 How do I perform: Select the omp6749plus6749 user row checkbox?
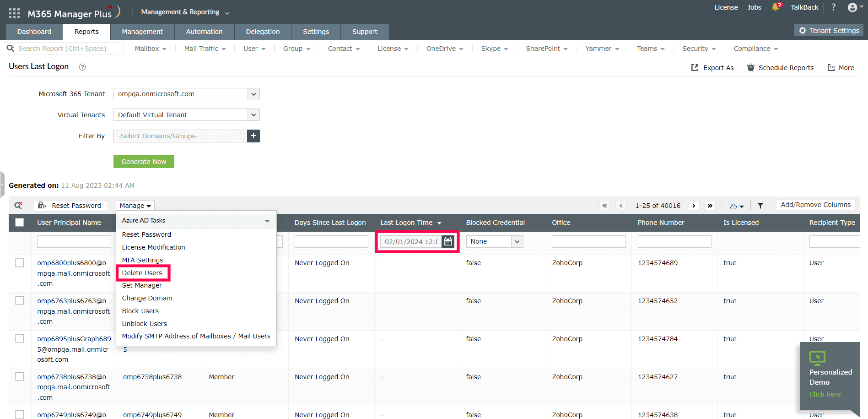(20, 414)
